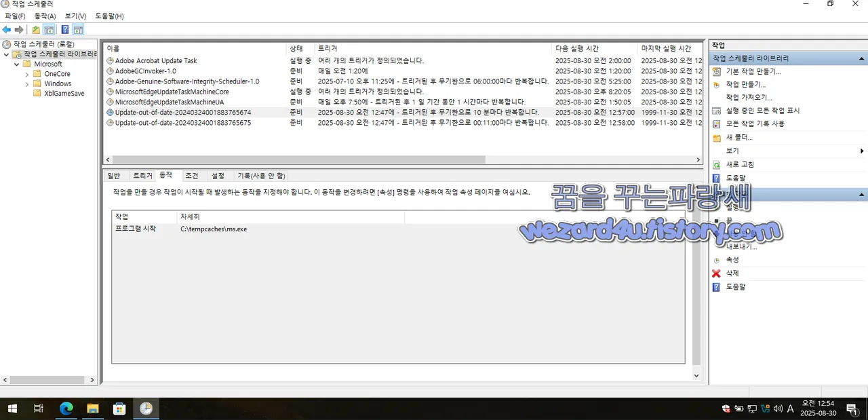The height and width of the screenshot is (420, 868).
Task: Switch to the 기록(사용 안 함) tab
Action: click(x=261, y=176)
